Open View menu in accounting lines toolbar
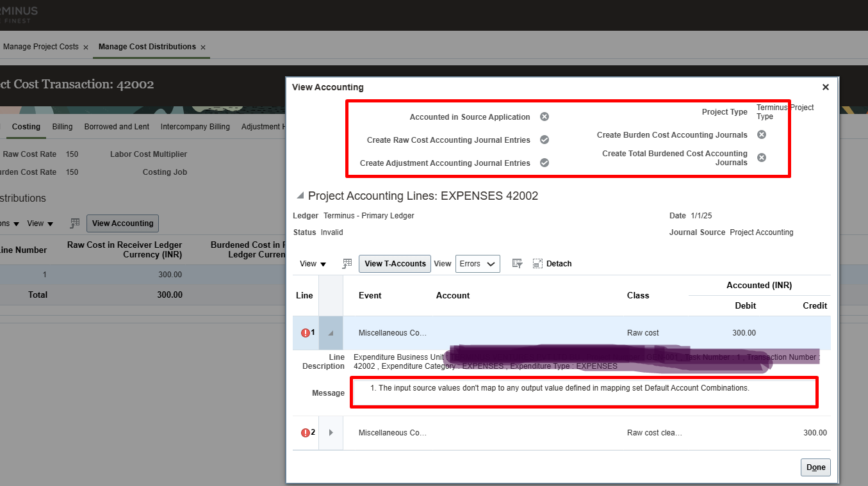This screenshot has height=486, width=868. pos(313,264)
